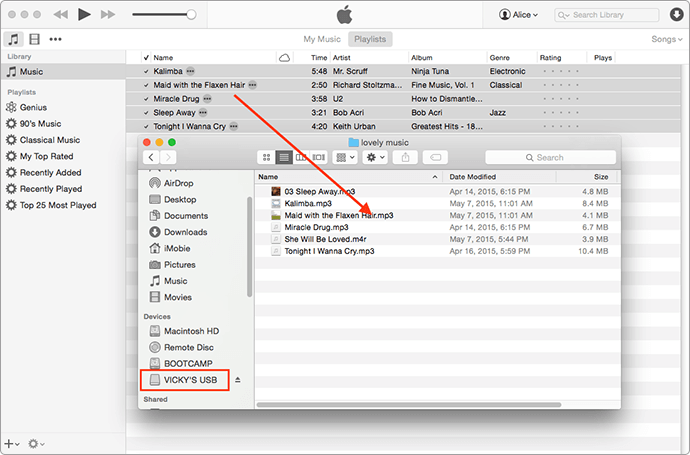Click the add playlist plus button

(11, 444)
